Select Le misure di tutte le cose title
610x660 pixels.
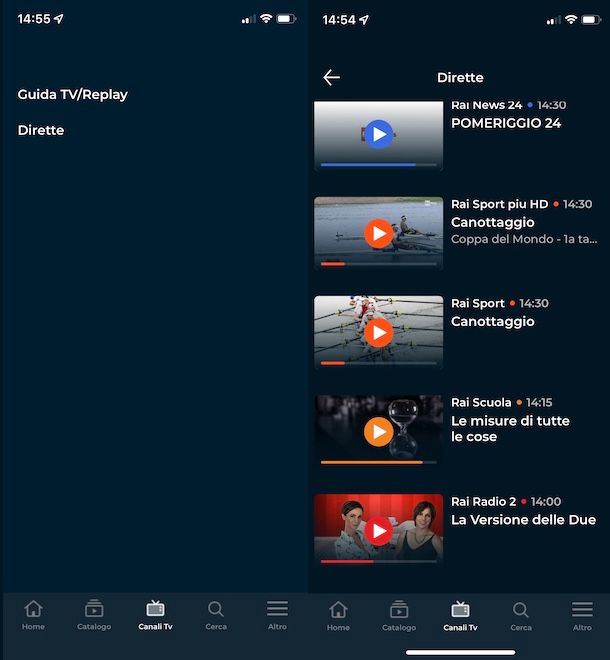point(510,428)
